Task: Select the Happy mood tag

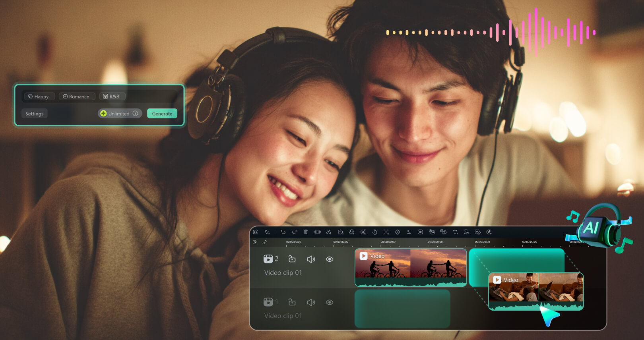Action: pyautogui.click(x=39, y=97)
